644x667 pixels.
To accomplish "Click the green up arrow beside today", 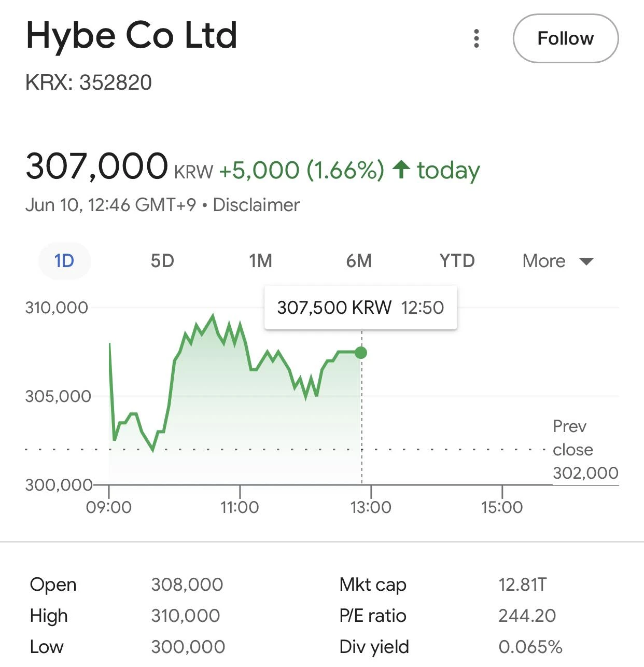I will pyautogui.click(x=401, y=170).
